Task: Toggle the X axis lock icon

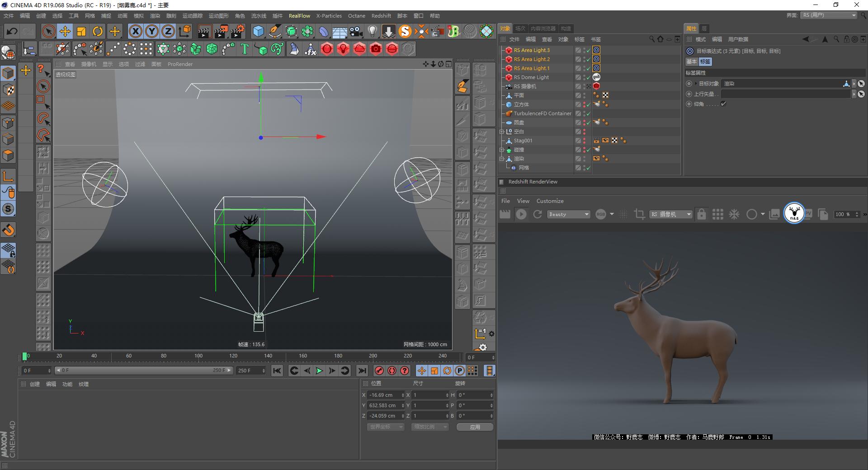Action: (136, 31)
